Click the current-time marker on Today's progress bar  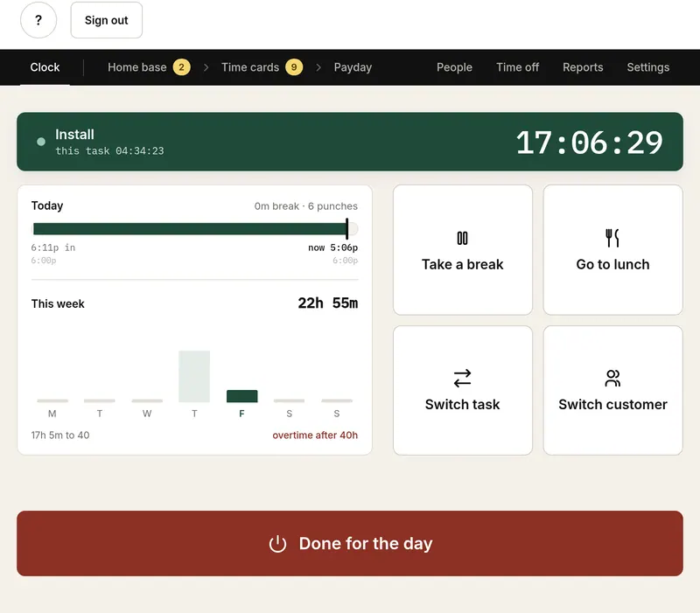click(x=346, y=229)
